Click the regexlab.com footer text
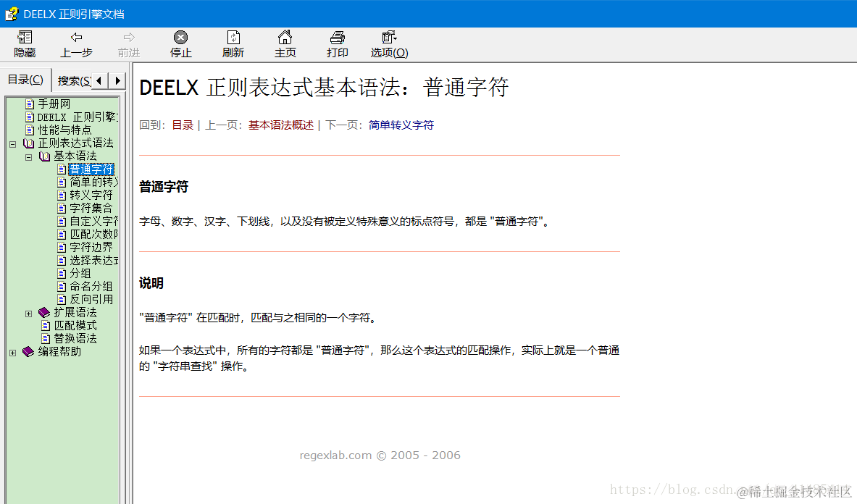857x504 pixels. coord(380,455)
